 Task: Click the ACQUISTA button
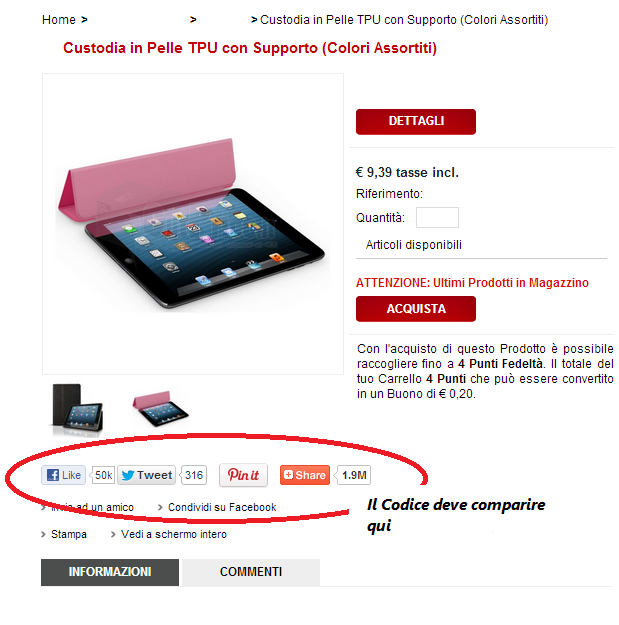[x=416, y=309]
